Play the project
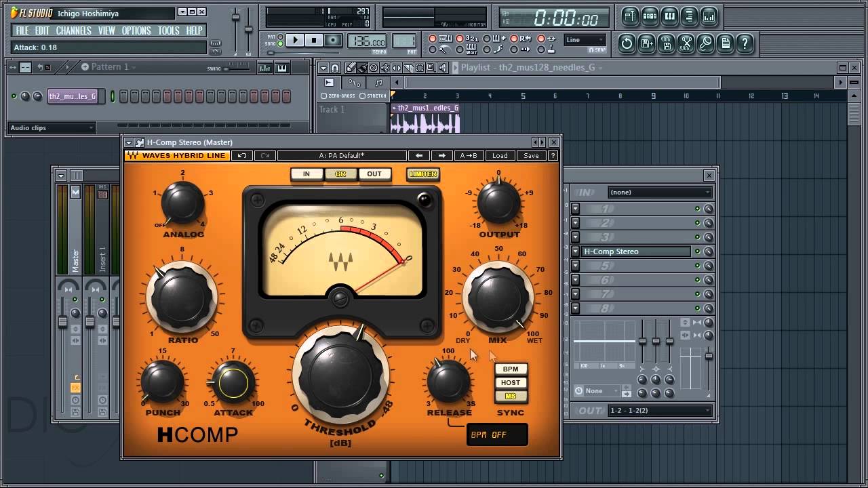Screen dimensions: 868x488 point(295,40)
